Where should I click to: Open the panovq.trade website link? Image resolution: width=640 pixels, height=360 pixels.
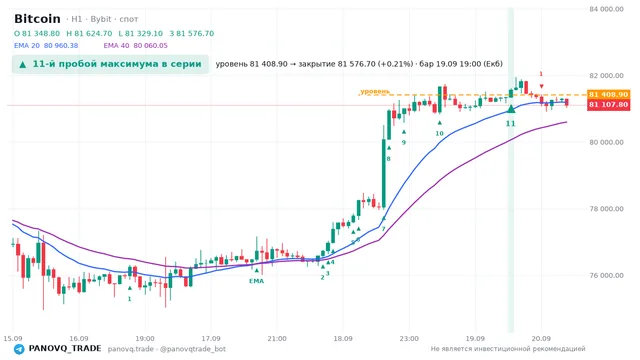[x=131, y=349]
